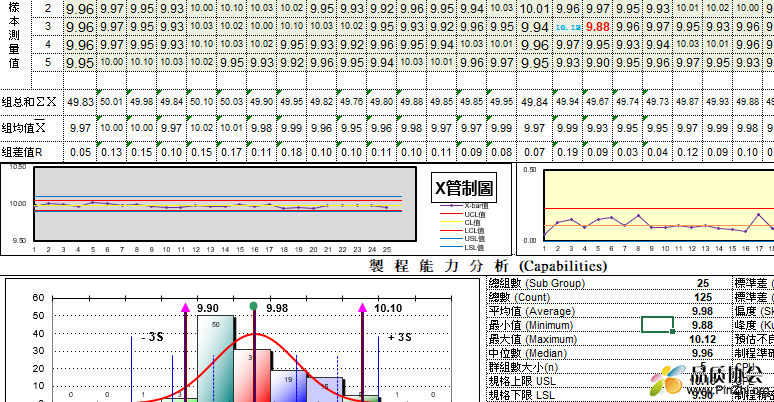This screenshot has width=774, height=402.
Task: Click the UCL值 legend entry
Action: (x=463, y=214)
